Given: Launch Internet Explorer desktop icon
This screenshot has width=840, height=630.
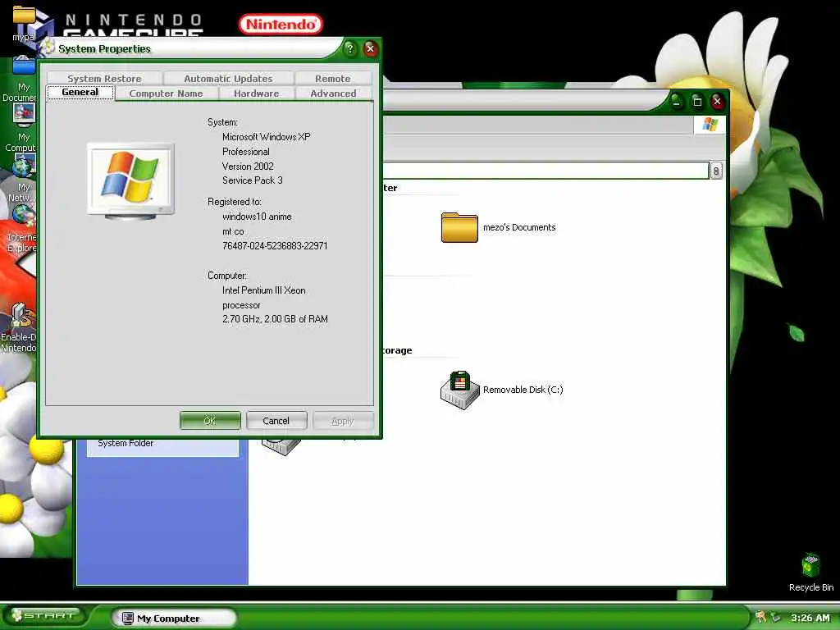Looking at the screenshot, I should tap(22, 228).
